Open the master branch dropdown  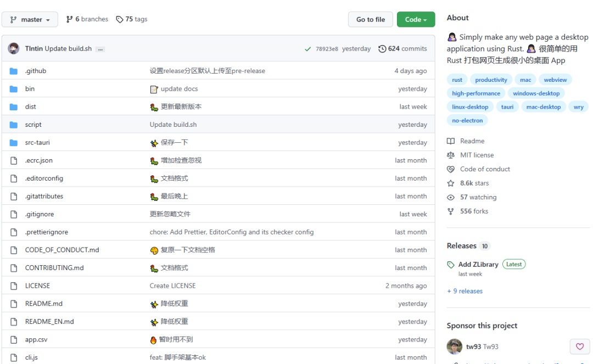coord(30,19)
